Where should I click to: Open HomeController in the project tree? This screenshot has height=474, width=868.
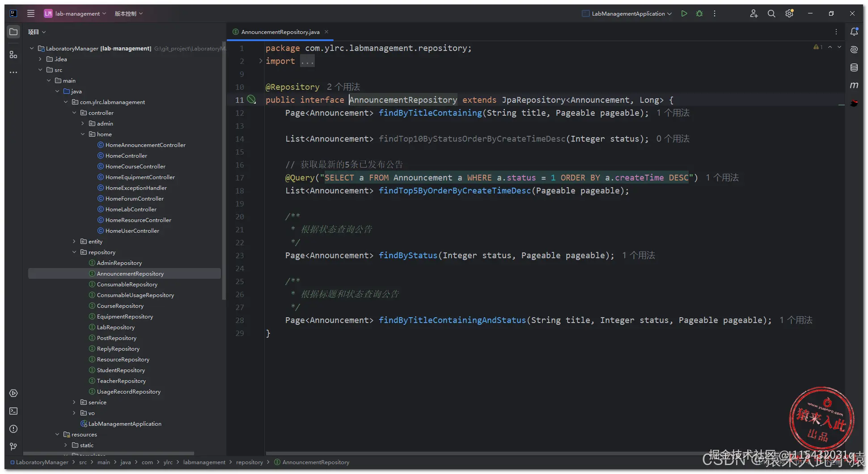click(x=126, y=155)
